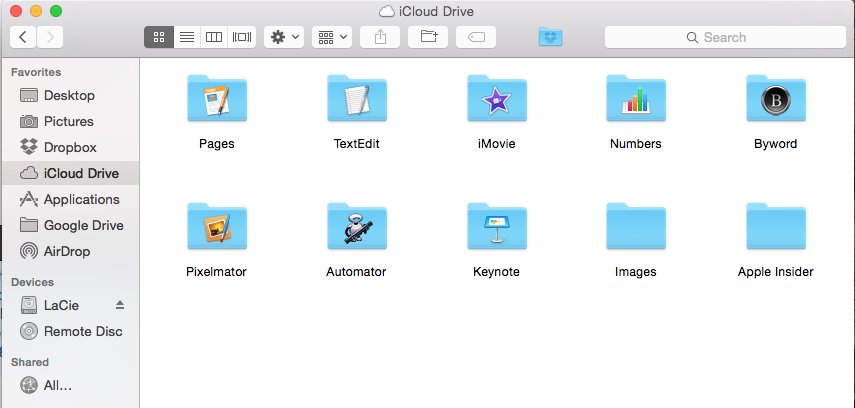
Task: Switch to column view
Action: point(214,37)
